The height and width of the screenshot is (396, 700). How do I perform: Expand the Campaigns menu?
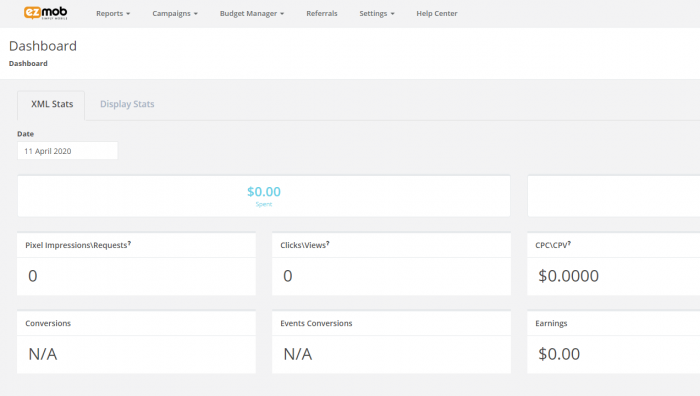click(x=175, y=13)
